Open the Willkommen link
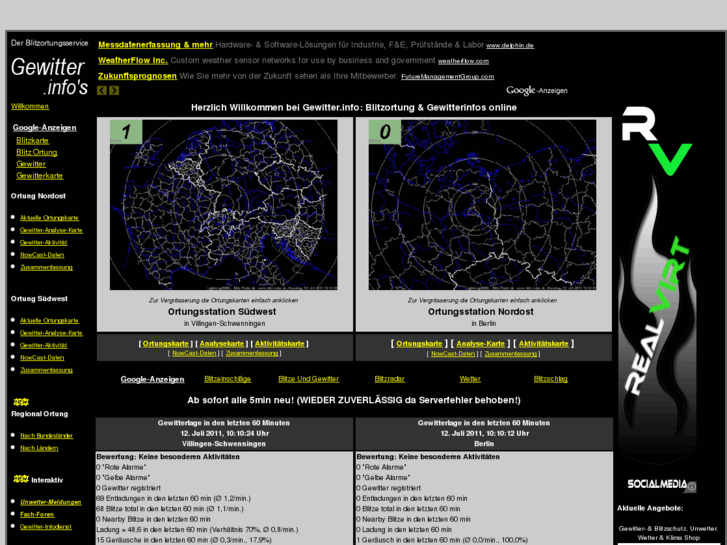 30,106
